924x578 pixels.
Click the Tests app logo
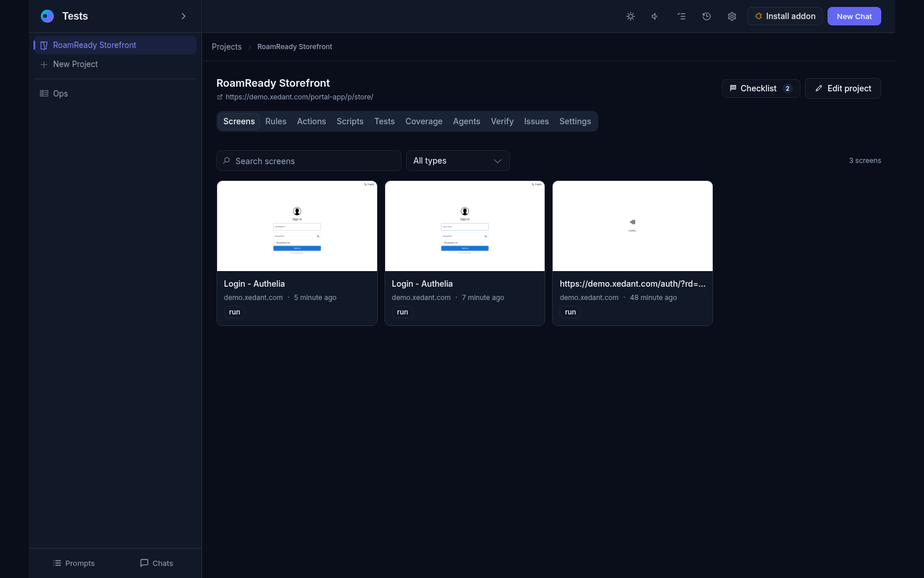(47, 16)
